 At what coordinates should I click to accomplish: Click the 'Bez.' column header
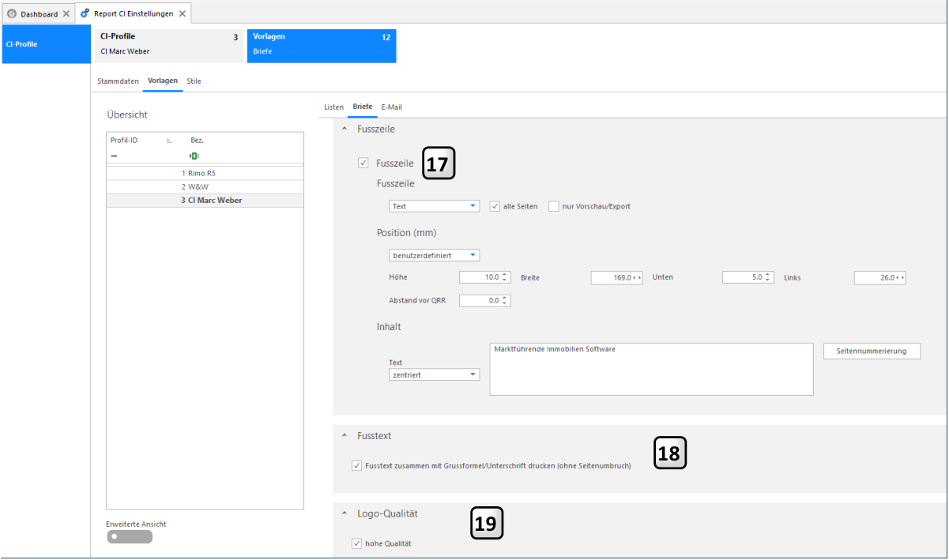click(197, 141)
